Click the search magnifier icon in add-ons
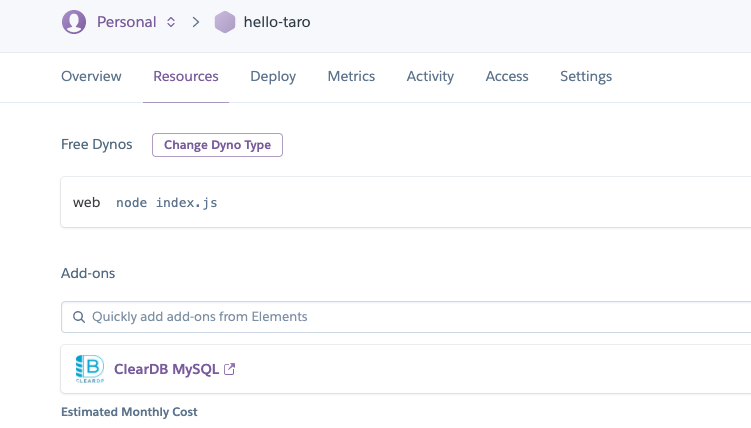 pyautogui.click(x=78, y=317)
